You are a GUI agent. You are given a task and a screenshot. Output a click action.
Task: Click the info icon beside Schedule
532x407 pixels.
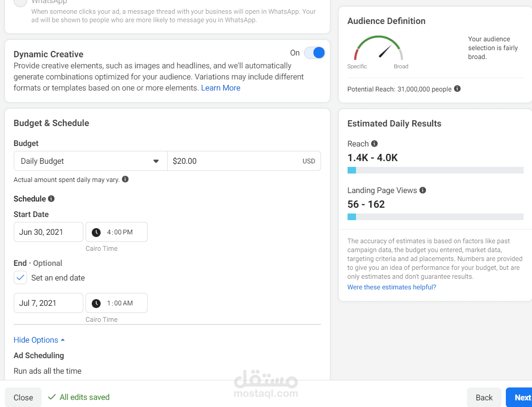(x=51, y=199)
